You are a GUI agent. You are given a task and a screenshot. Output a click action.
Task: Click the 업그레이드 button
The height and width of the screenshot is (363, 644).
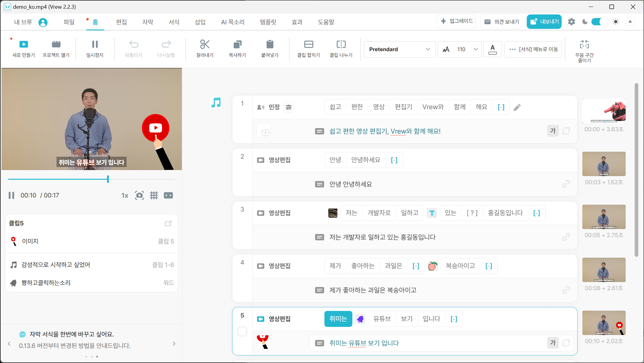coord(456,22)
